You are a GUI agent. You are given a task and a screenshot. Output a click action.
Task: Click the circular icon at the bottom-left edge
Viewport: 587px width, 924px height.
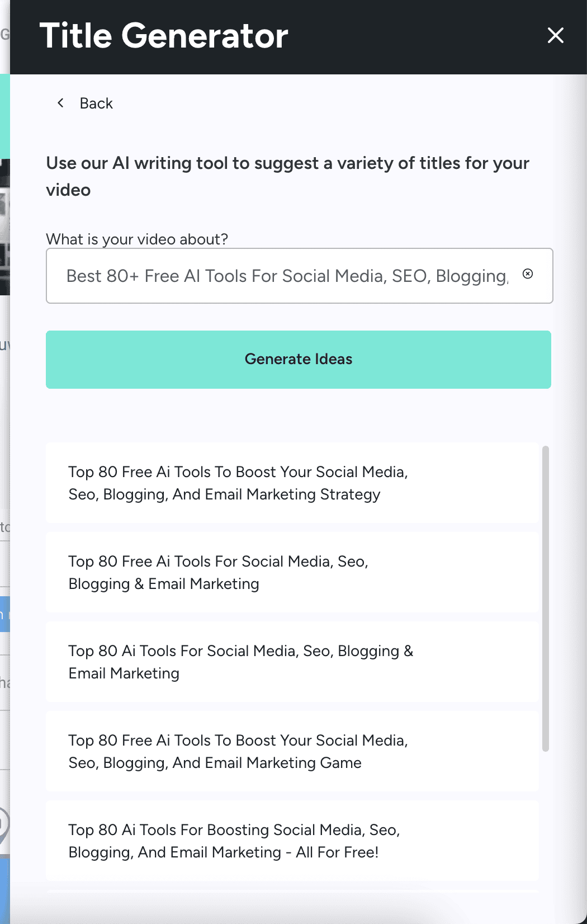(x=3, y=824)
